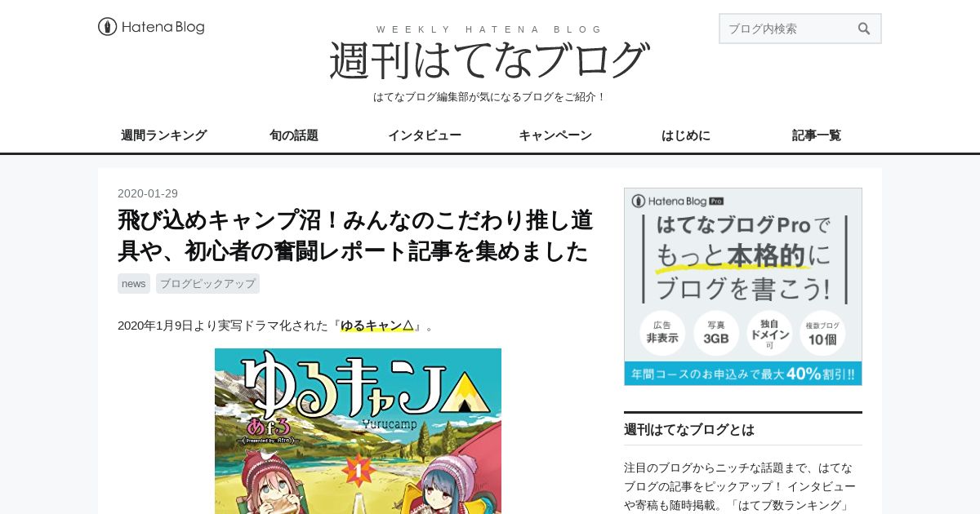This screenshot has width=980, height=514.
Task: Click the search magnifier icon
Action: point(864,29)
